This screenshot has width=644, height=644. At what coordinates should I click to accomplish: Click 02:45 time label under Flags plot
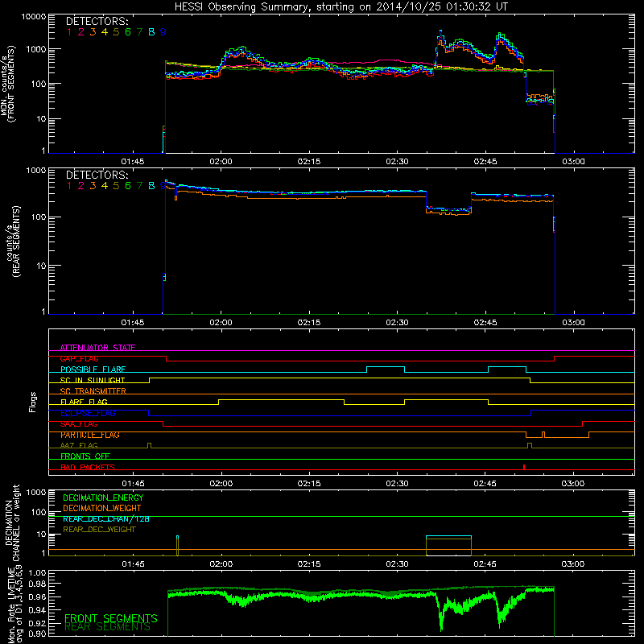pos(485,484)
